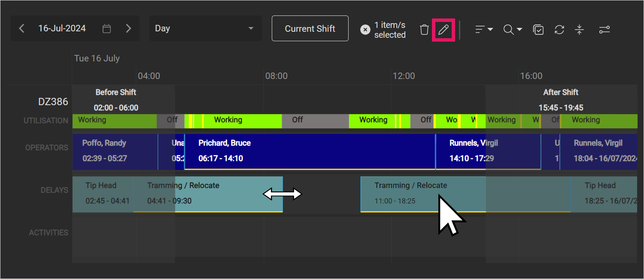Viewport: 644px width, 279px height.
Task: Edit selected item with pencil icon
Action: click(443, 30)
